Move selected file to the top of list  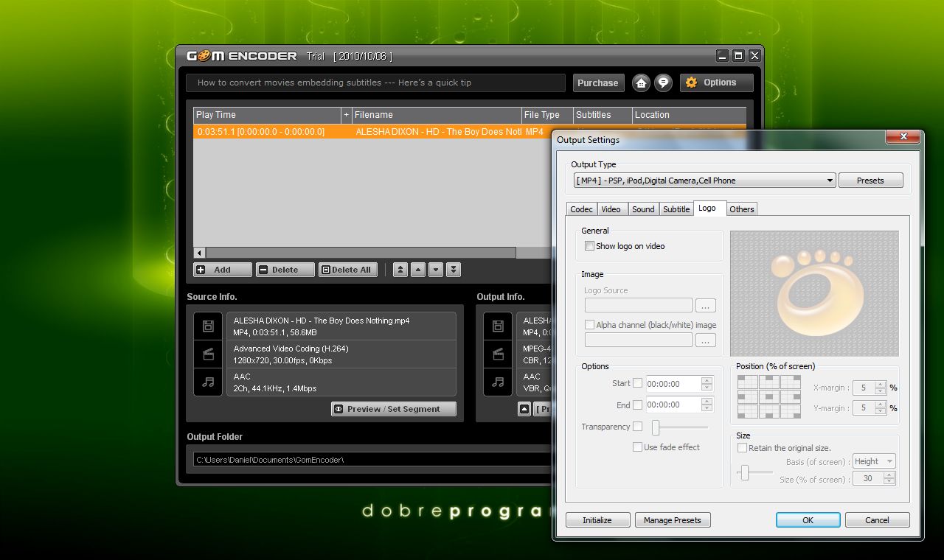click(x=400, y=270)
